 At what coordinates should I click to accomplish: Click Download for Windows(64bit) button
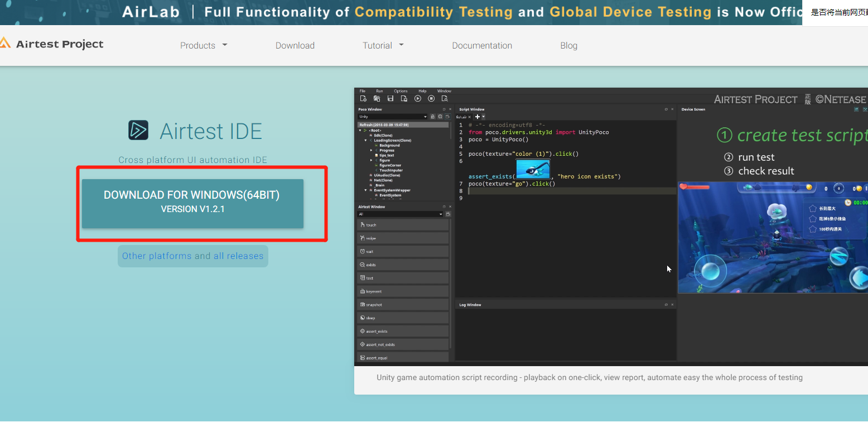[x=192, y=203]
